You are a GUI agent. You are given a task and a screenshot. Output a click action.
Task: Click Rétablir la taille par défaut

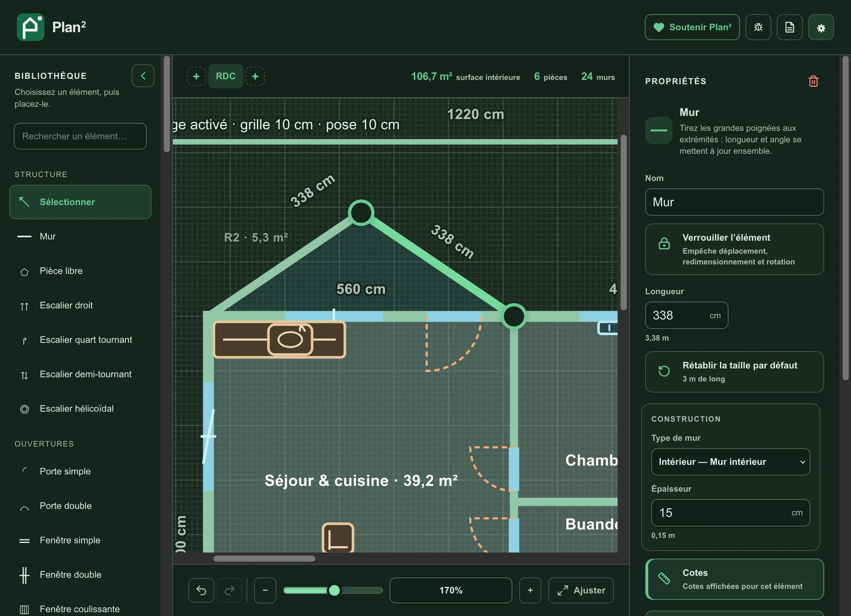734,372
